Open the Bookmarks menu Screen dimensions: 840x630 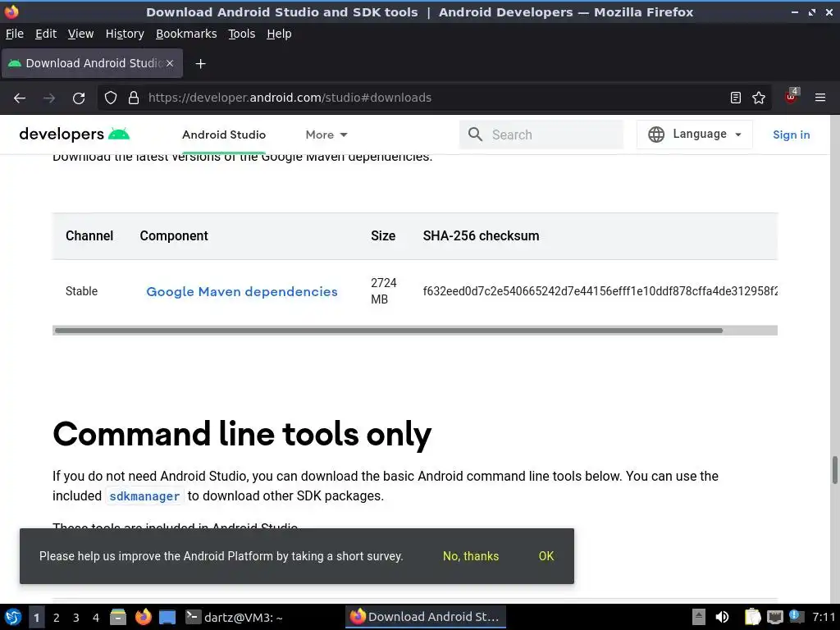pos(186,34)
